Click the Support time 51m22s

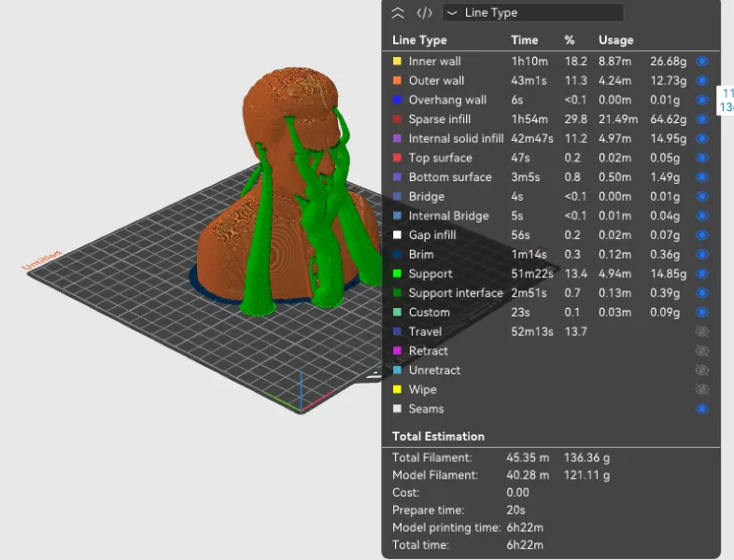pos(531,273)
